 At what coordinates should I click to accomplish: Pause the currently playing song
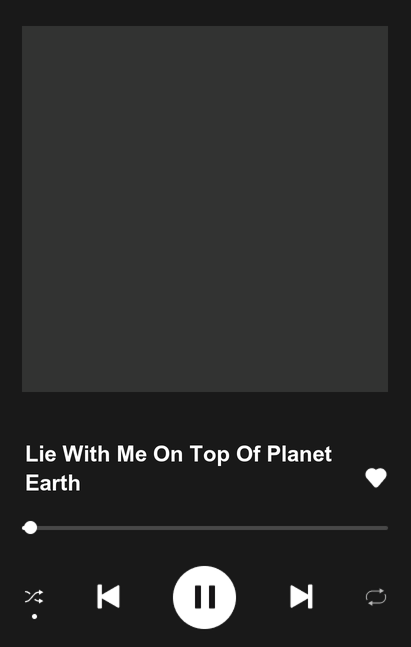coord(204,597)
